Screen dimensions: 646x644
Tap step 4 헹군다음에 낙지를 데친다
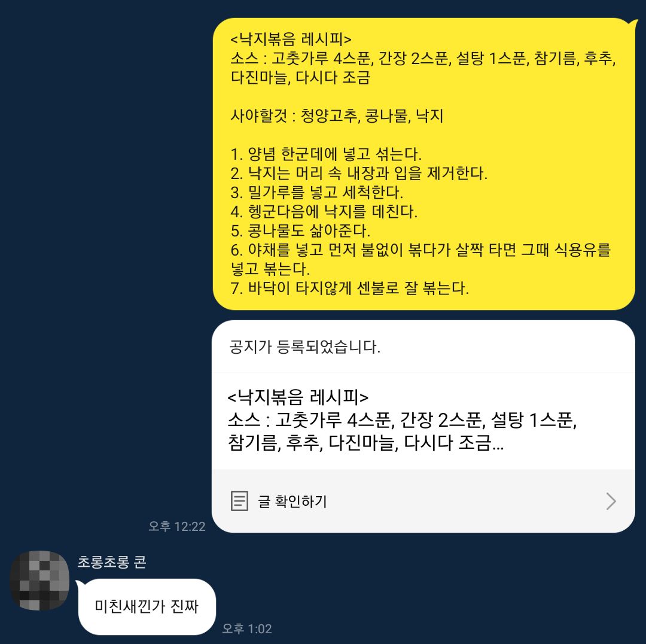[x=324, y=211]
